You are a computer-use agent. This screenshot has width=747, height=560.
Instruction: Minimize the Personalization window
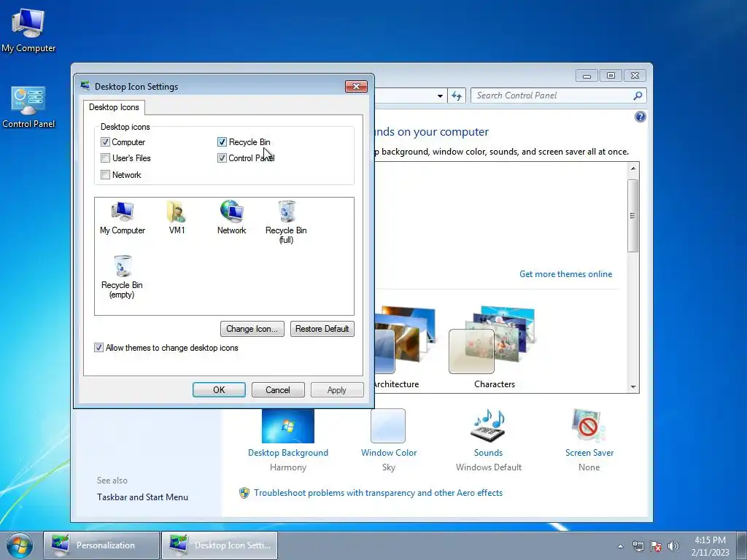[x=587, y=75]
